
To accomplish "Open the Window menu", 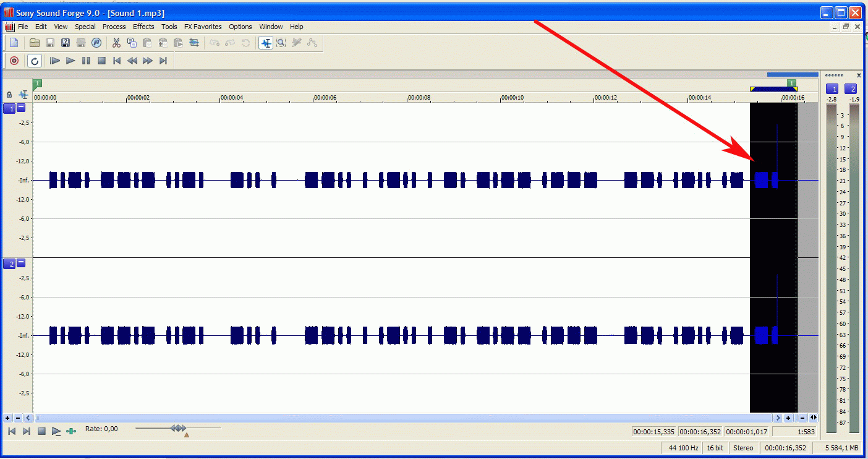I will coord(271,27).
